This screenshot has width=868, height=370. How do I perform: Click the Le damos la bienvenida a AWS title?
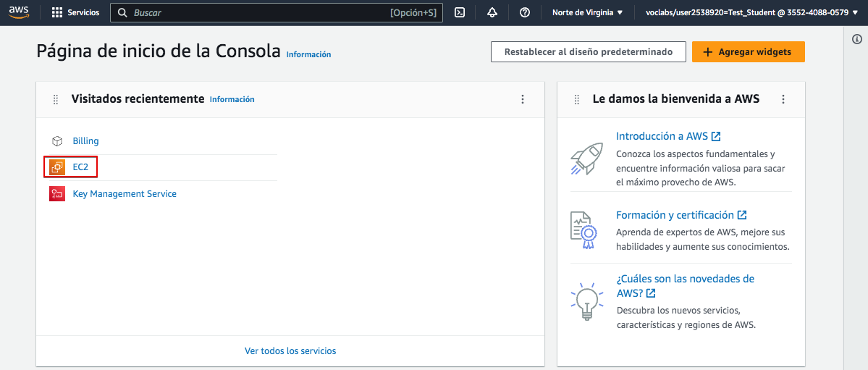pos(676,99)
